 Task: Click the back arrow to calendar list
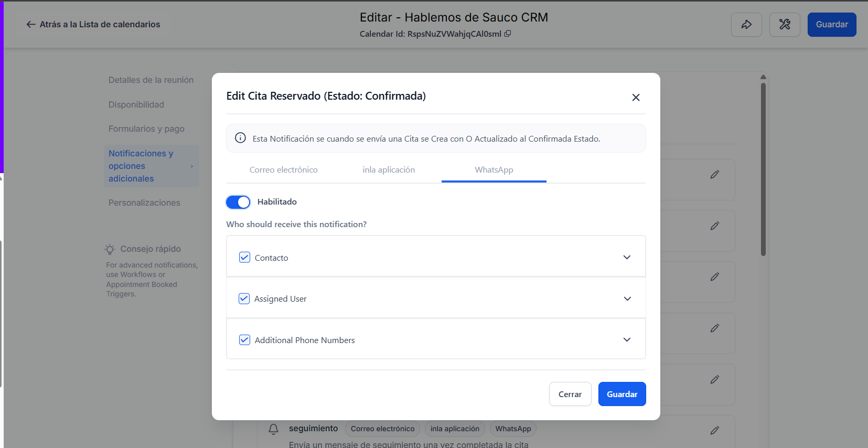point(31,25)
